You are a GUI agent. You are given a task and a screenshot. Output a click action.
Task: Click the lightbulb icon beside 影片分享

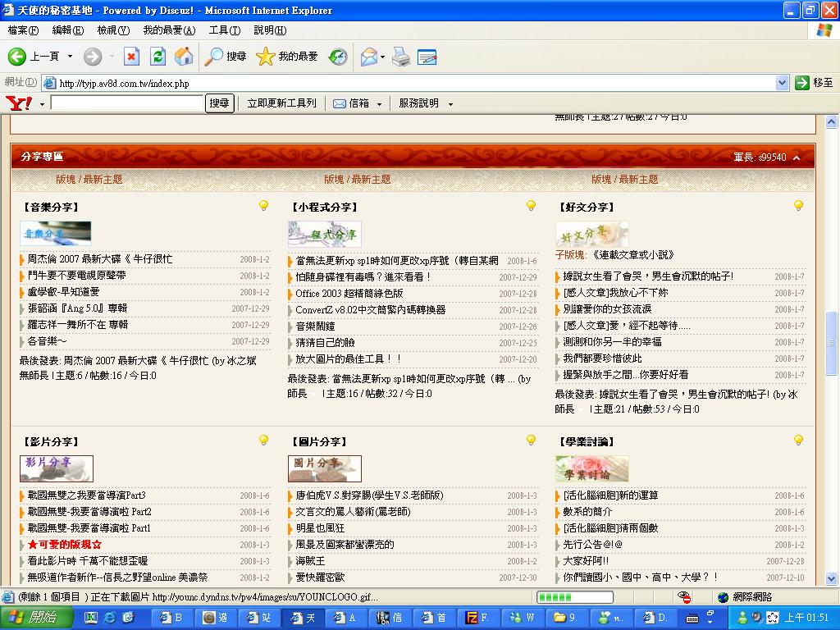tap(263, 441)
